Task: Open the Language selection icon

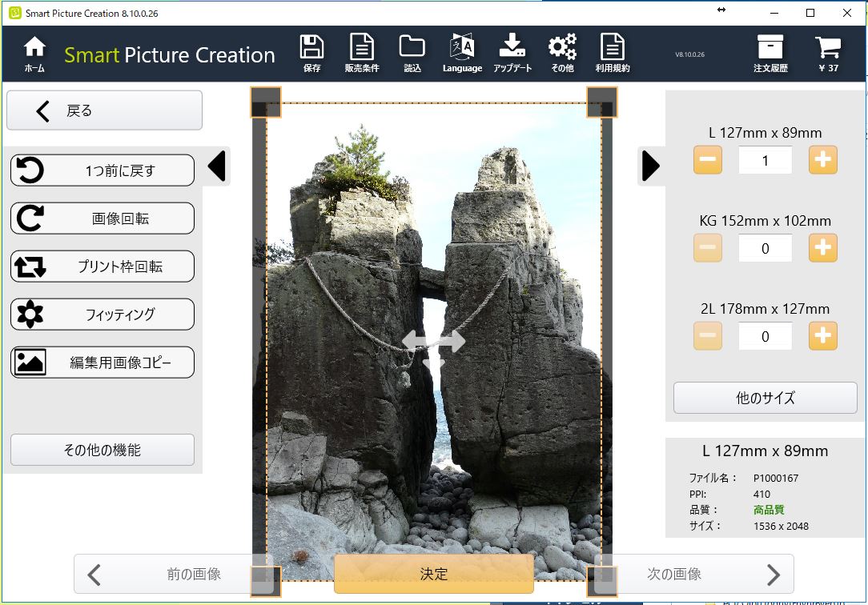Action: pos(462,54)
